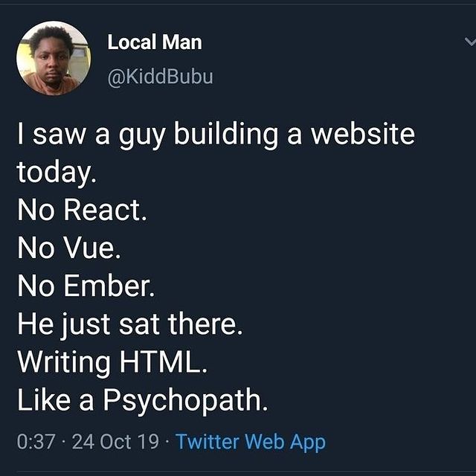Open the Local Man display name link
Image resolution: width=476 pixels, height=476 pixels.
pyautogui.click(x=155, y=42)
